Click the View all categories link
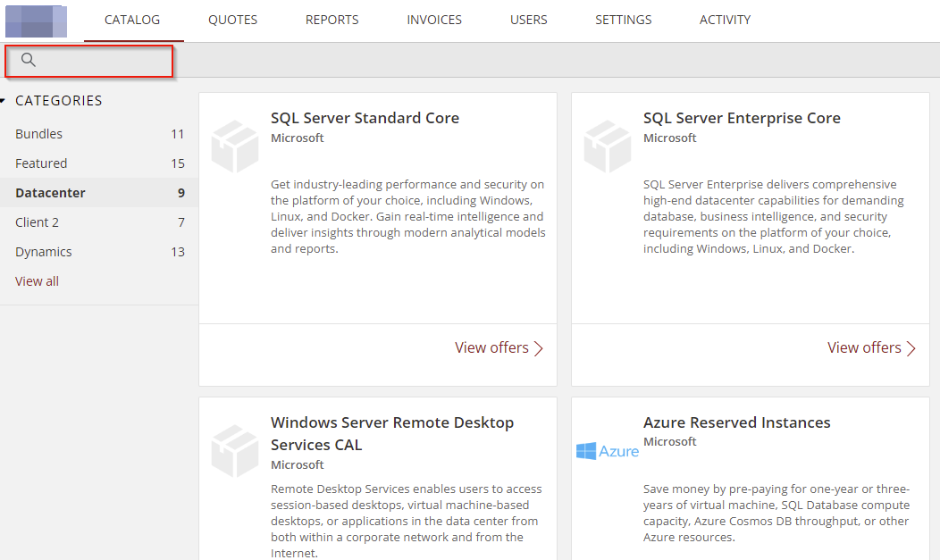The image size is (940, 560). pyautogui.click(x=38, y=281)
